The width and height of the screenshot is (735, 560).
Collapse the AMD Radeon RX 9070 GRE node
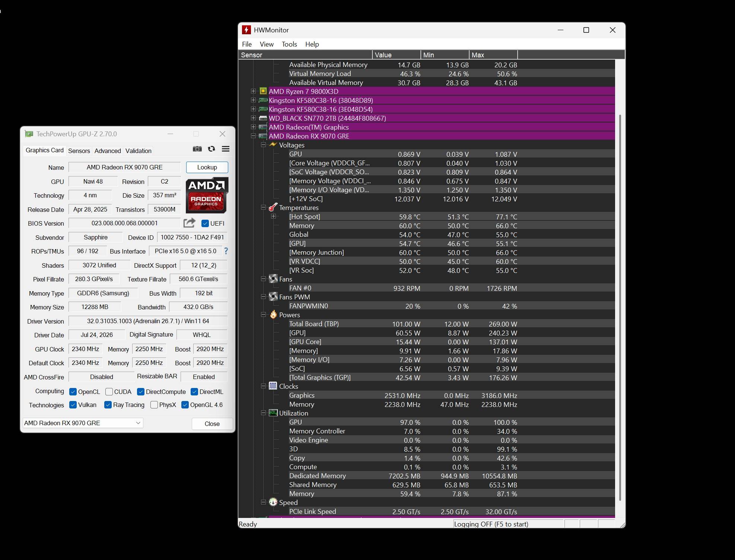[254, 136]
